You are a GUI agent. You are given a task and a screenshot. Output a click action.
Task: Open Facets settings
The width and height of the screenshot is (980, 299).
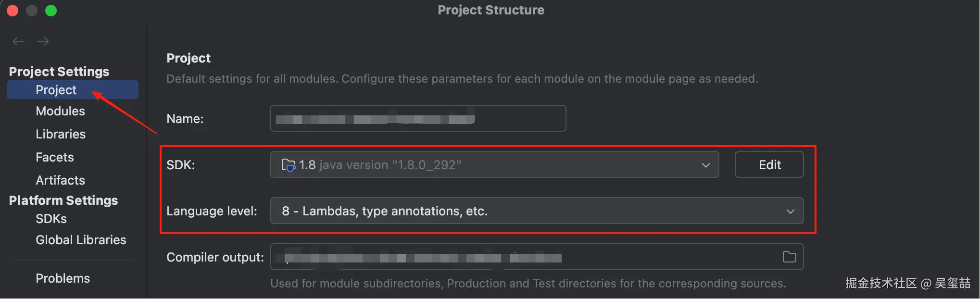coord(55,157)
